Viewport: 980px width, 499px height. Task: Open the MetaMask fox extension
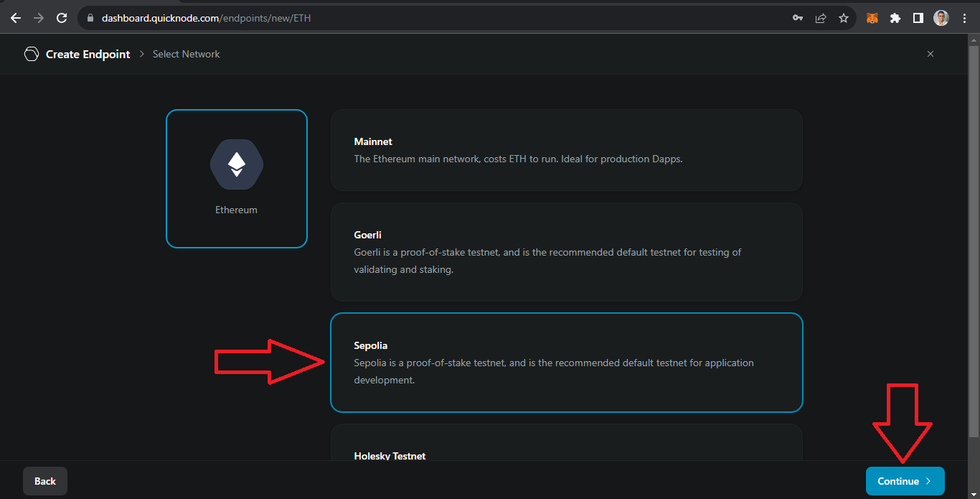[872, 18]
